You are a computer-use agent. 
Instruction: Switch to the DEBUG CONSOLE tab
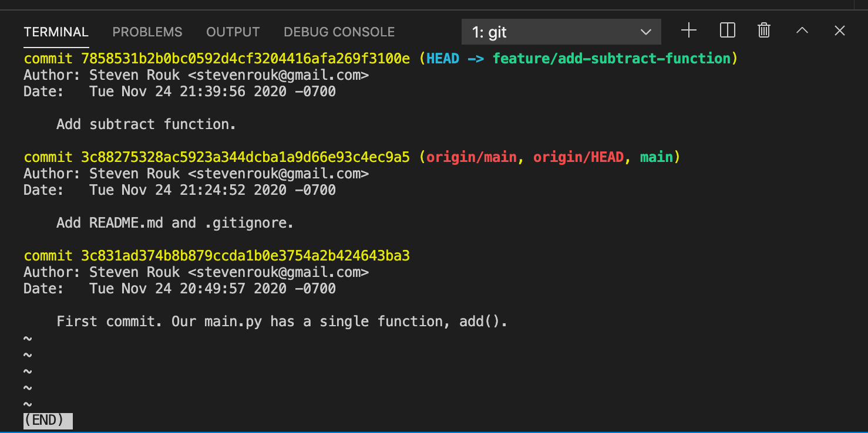coord(339,32)
